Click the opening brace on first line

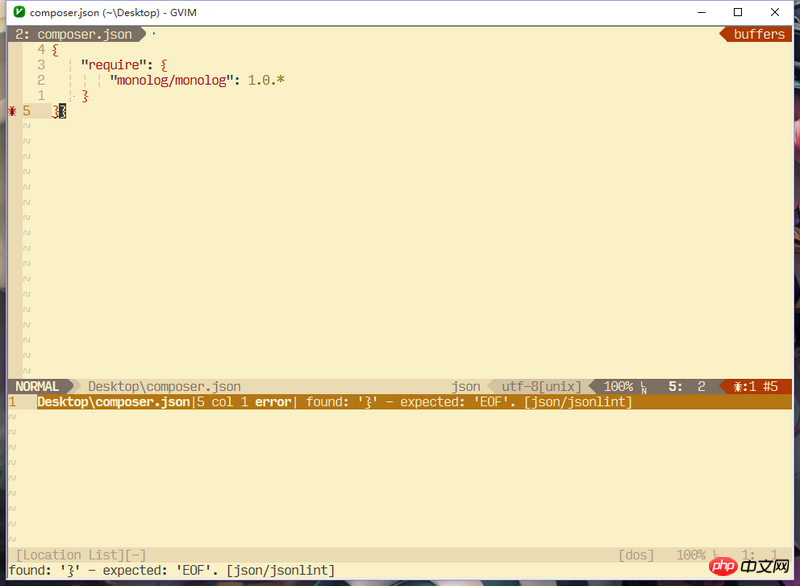click(x=55, y=50)
